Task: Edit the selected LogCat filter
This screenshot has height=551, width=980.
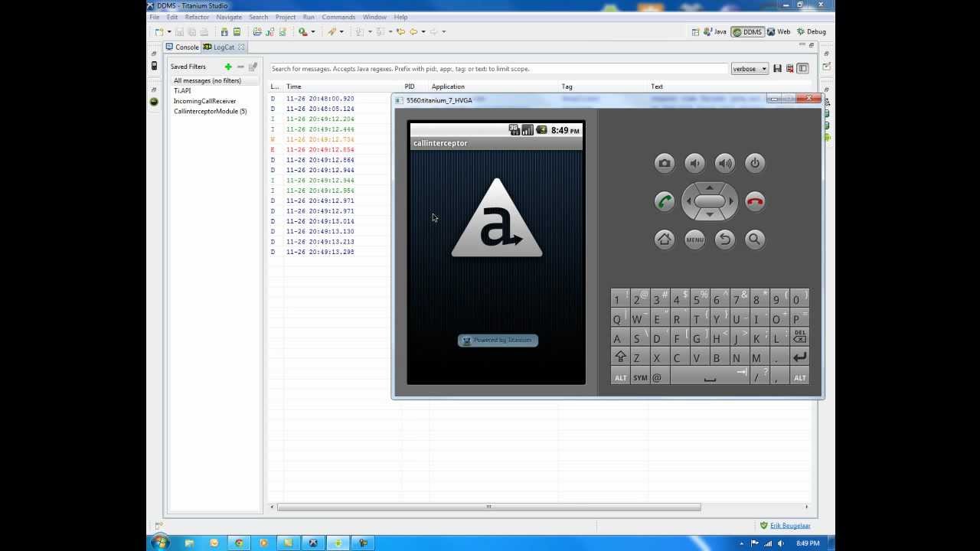Action: coord(253,67)
